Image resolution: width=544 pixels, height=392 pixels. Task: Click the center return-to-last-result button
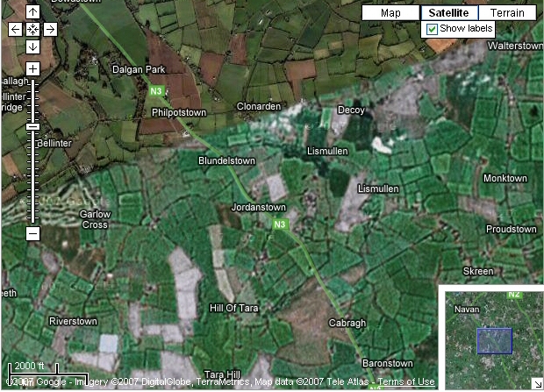point(32,29)
